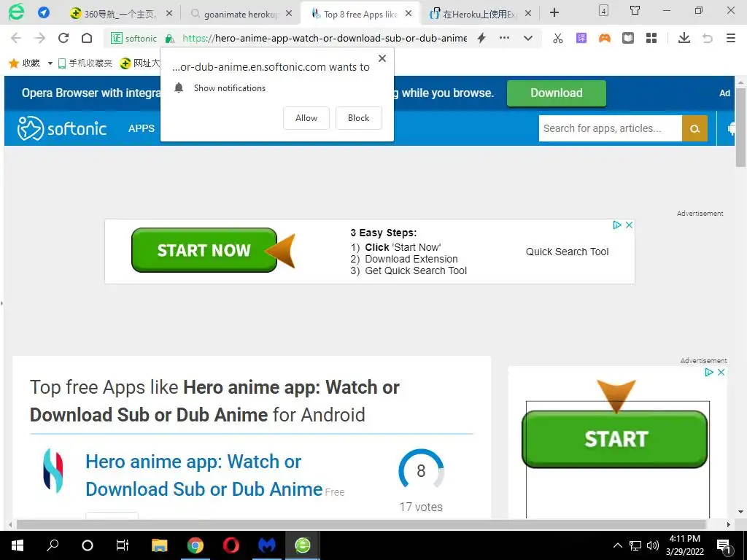Close the banner advertisement X

coord(629,225)
